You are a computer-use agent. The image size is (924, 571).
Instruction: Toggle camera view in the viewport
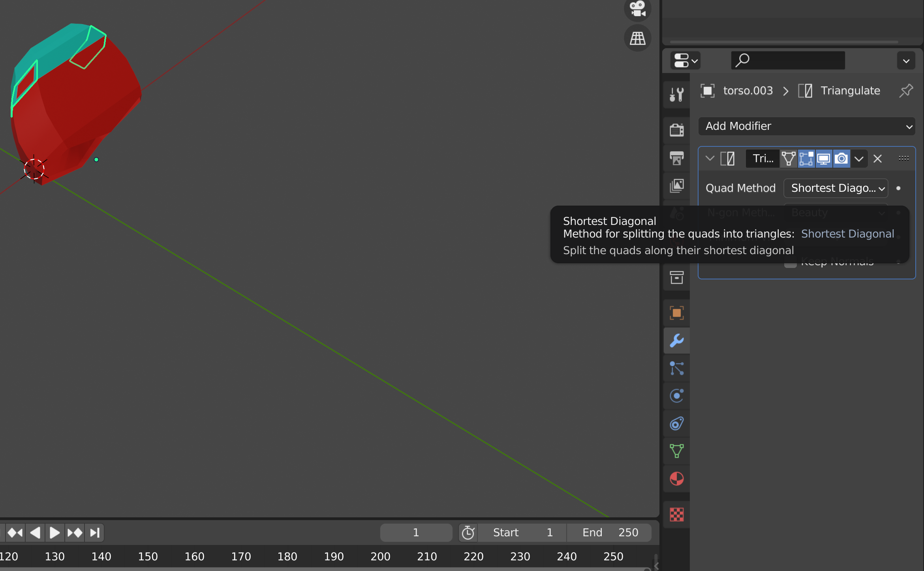click(x=637, y=9)
